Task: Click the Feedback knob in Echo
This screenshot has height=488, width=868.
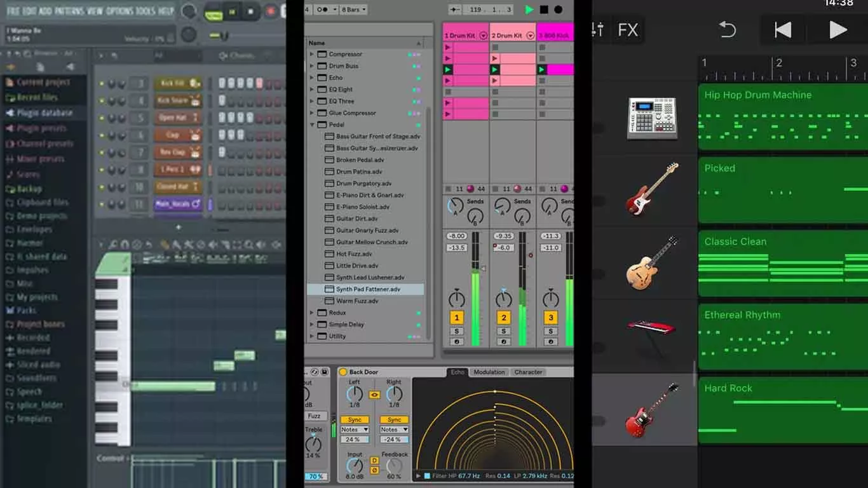Action: (394, 466)
